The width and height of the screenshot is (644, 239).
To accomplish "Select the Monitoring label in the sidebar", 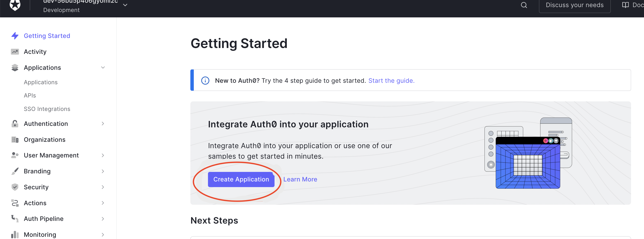I will (x=40, y=235).
